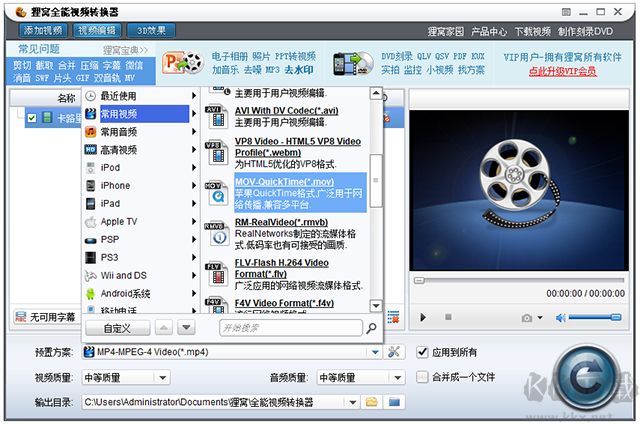The height and width of the screenshot is (424, 640).
Task: Toggle the video file row checkbox
Action: pyautogui.click(x=32, y=118)
